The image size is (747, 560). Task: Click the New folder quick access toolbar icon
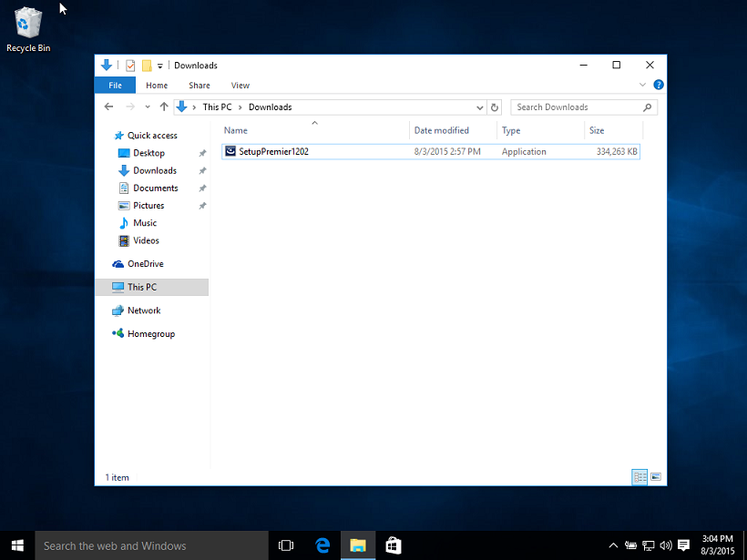(147, 66)
